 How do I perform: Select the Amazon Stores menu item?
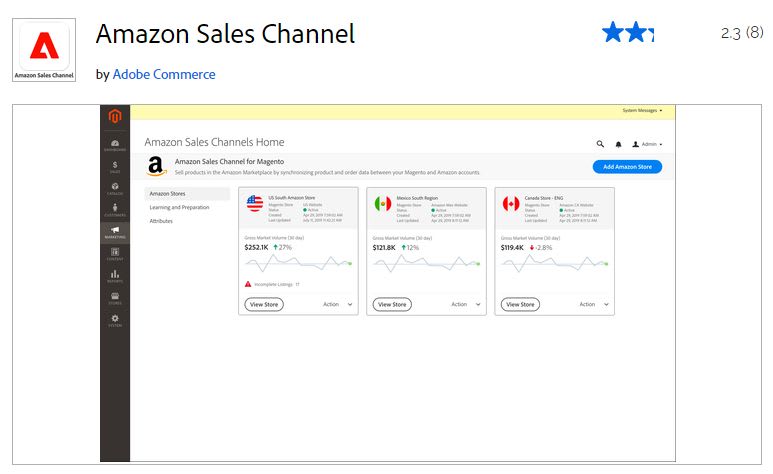point(187,193)
